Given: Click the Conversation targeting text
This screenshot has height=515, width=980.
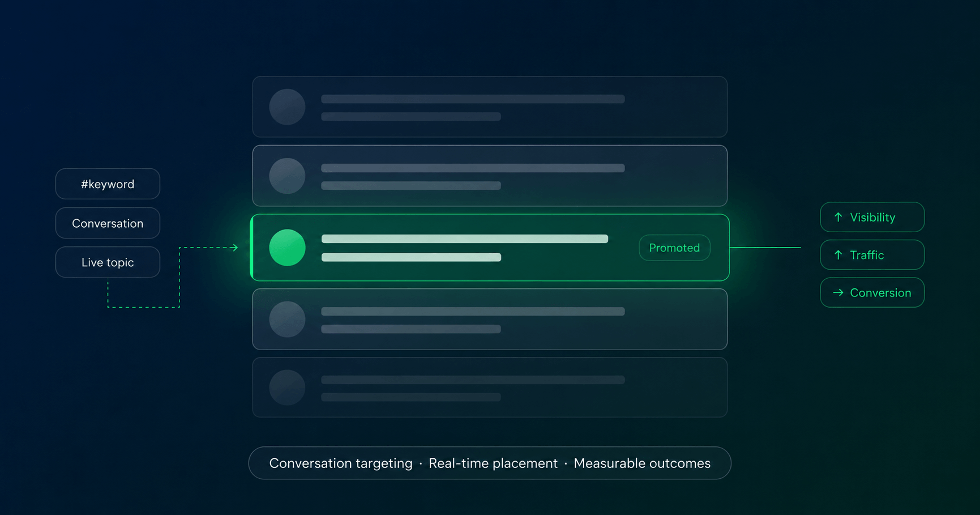Looking at the screenshot, I should [341, 463].
